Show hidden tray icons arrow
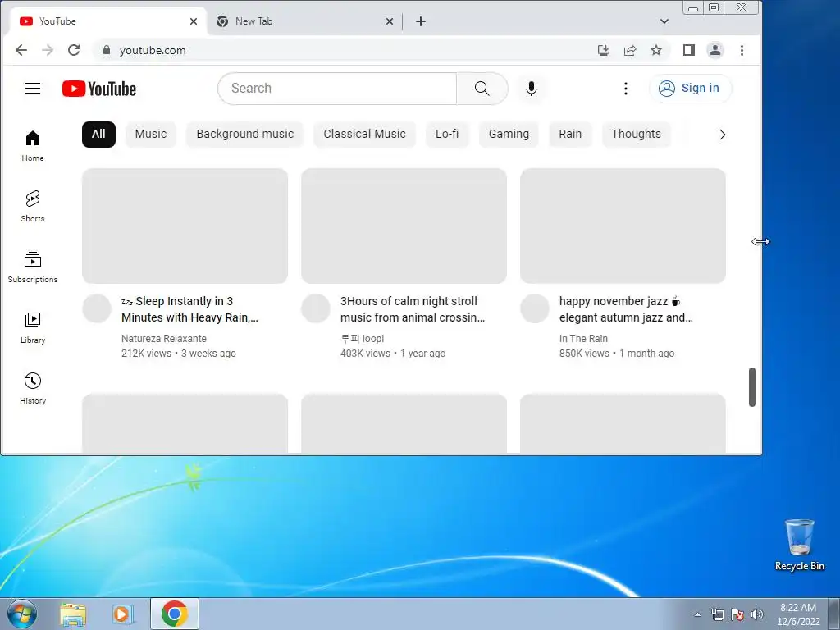Screen dimensions: 840x630 (697, 614)
